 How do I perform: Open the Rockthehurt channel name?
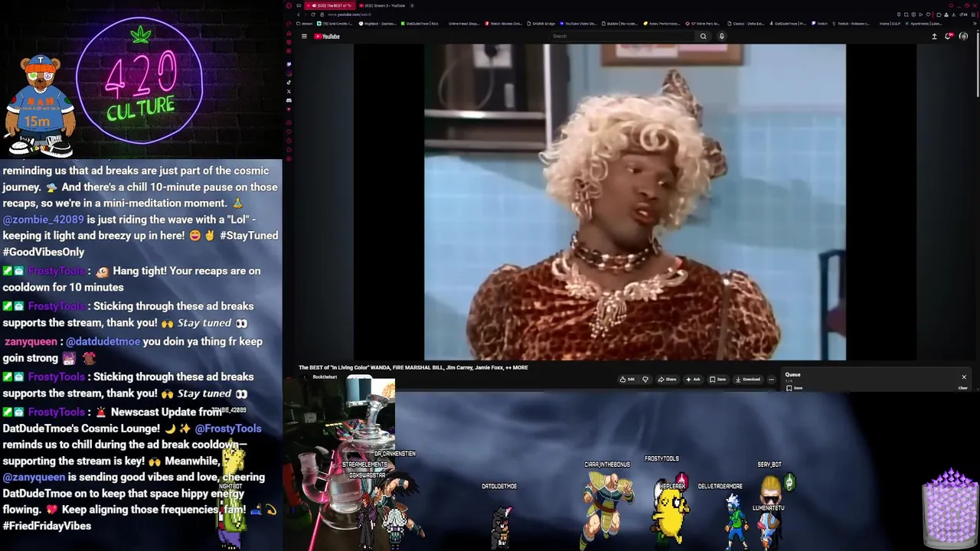click(x=325, y=377)
